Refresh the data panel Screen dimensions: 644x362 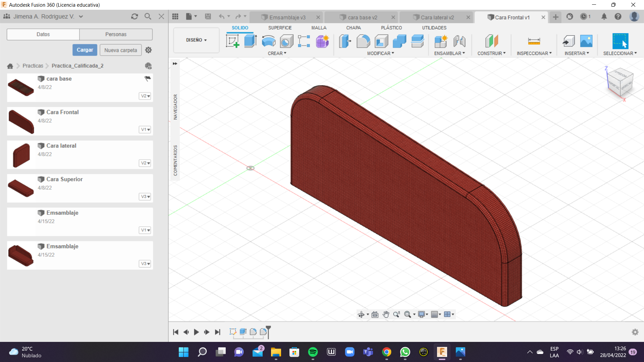click(135, 16)
